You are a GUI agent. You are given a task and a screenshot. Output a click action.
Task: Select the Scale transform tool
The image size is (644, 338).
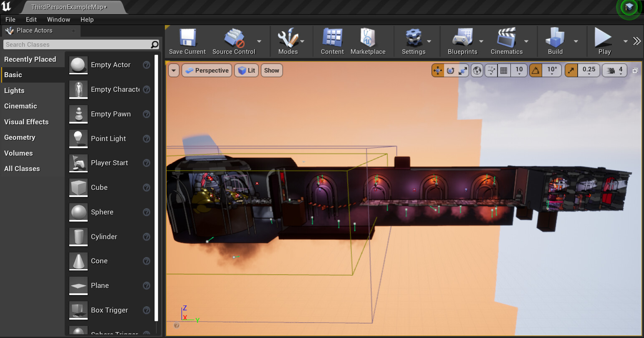(462, 70)
